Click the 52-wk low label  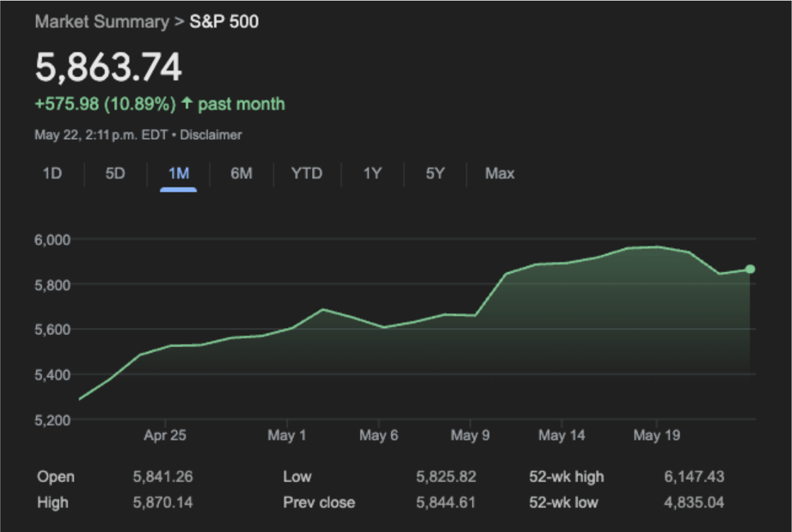[564, 502]
